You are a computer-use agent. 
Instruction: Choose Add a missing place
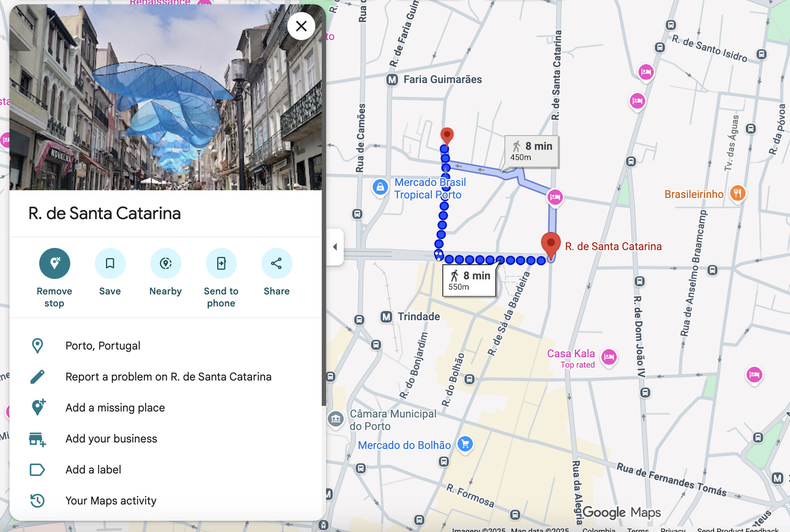[x=115, y=408]
